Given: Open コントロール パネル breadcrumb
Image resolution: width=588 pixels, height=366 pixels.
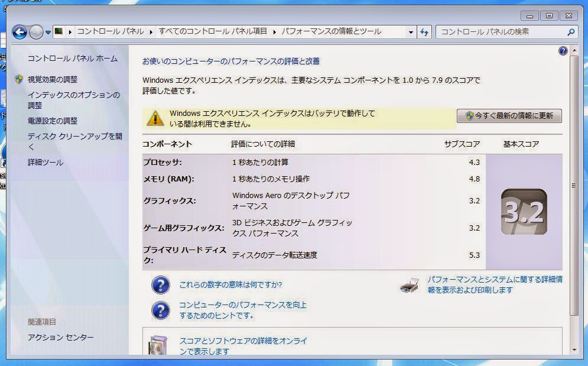Looking at the screenshot, I should (x=111, y=31).
